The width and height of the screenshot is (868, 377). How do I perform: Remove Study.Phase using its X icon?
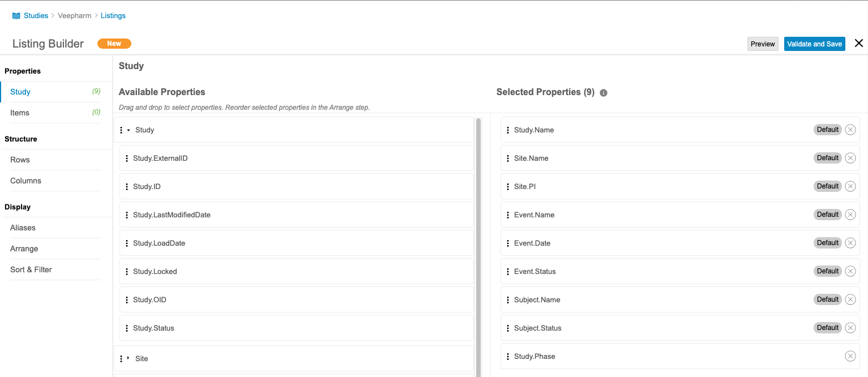[x=850, y=356]
